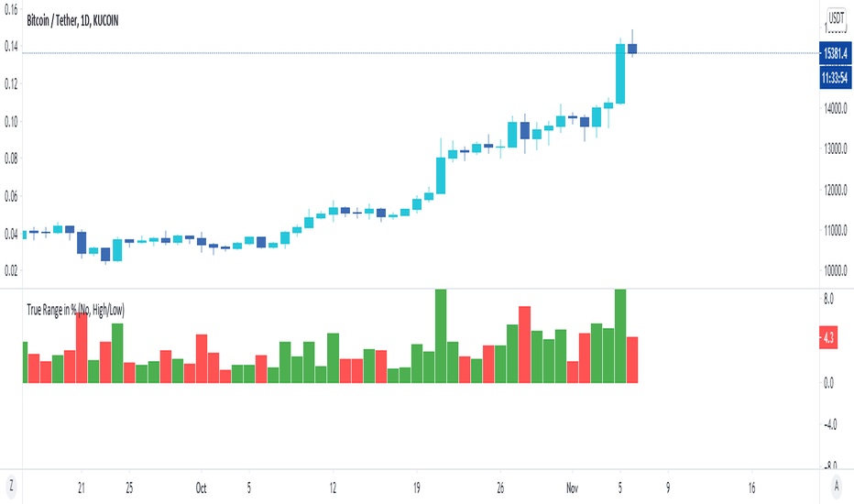
Task: Click the Bitcoin / Tether chart title
Action: tap(72, 21)
